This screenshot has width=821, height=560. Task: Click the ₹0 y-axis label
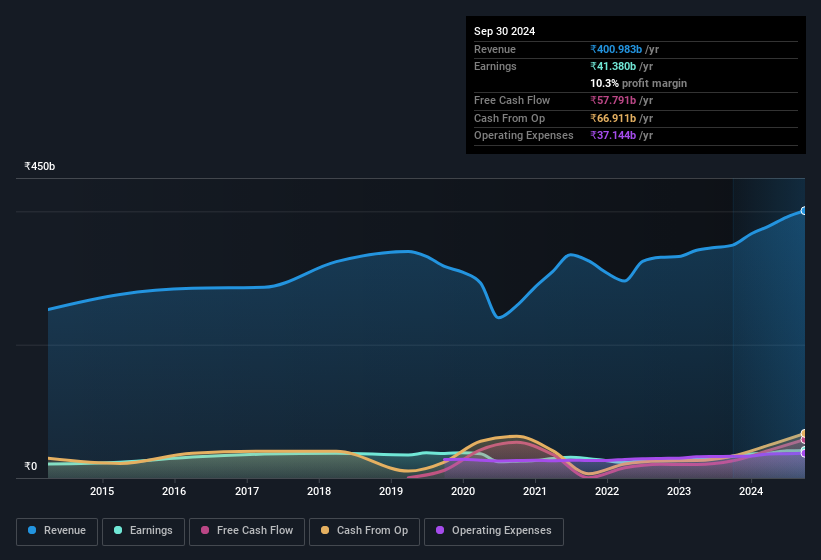pyautogui.click(x=30, y=466)
